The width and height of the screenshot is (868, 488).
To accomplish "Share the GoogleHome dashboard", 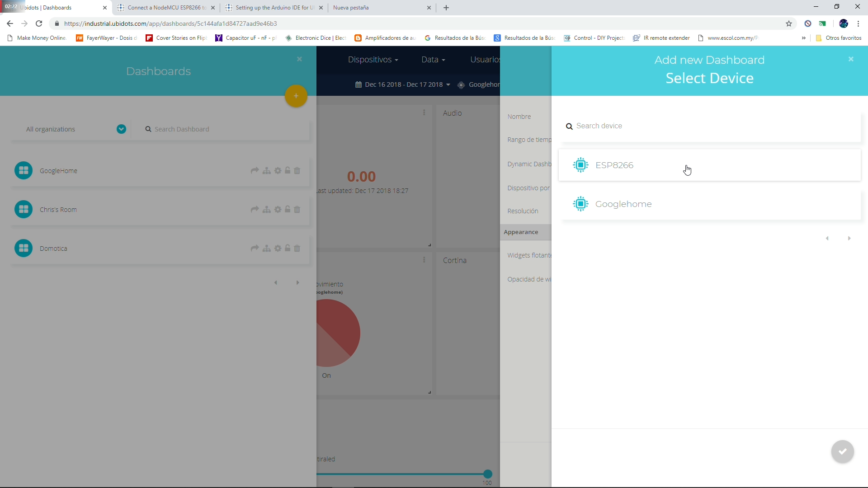I will [255, 171].
